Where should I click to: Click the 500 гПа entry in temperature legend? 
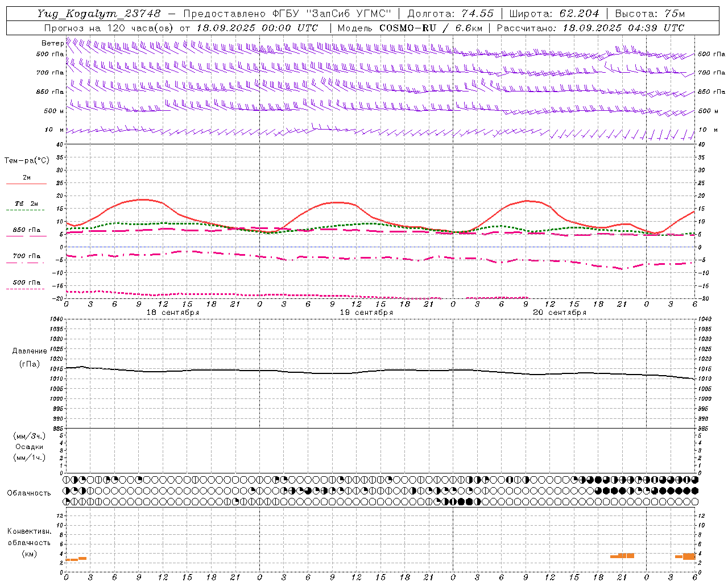(x=27, y=282)
